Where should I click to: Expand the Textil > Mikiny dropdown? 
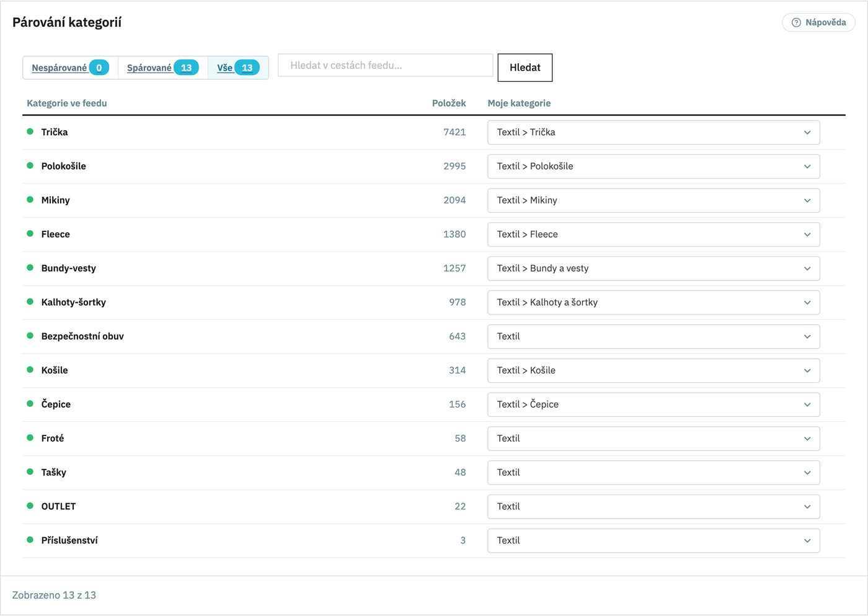point(653,200)
